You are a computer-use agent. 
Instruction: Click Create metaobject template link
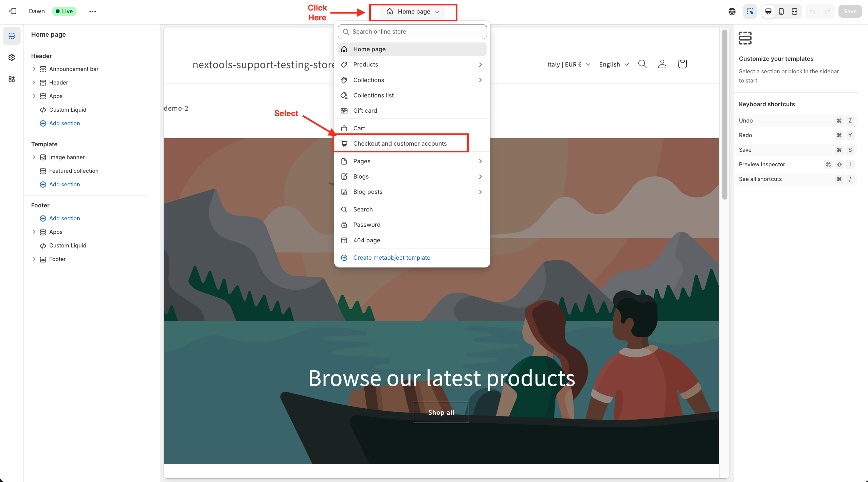pos(392,258)
